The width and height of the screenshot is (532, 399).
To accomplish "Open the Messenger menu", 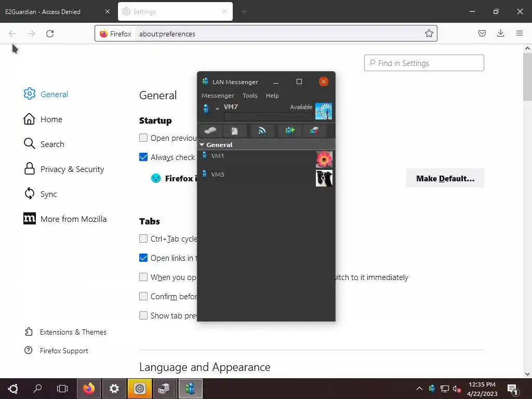I will coord(218,96).
